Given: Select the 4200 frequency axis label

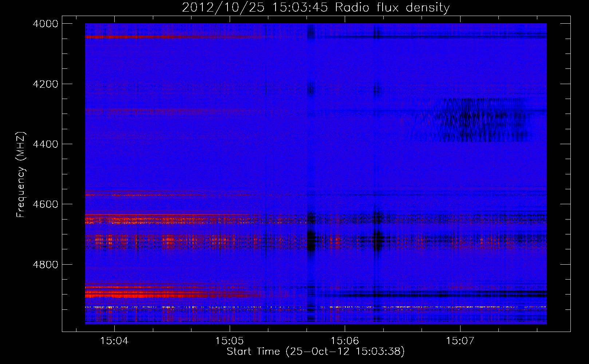Looking at the screenshot, I should pyautogui.click(x=46, y=84).
